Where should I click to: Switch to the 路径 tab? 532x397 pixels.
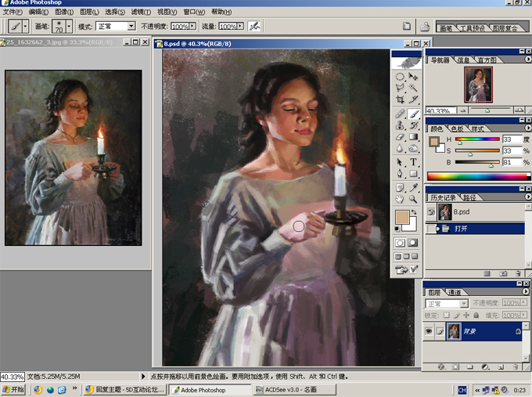[469, 197]
